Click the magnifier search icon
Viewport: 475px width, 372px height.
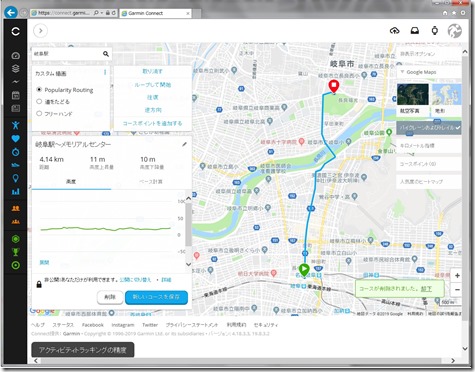click(x=106, y=54)
